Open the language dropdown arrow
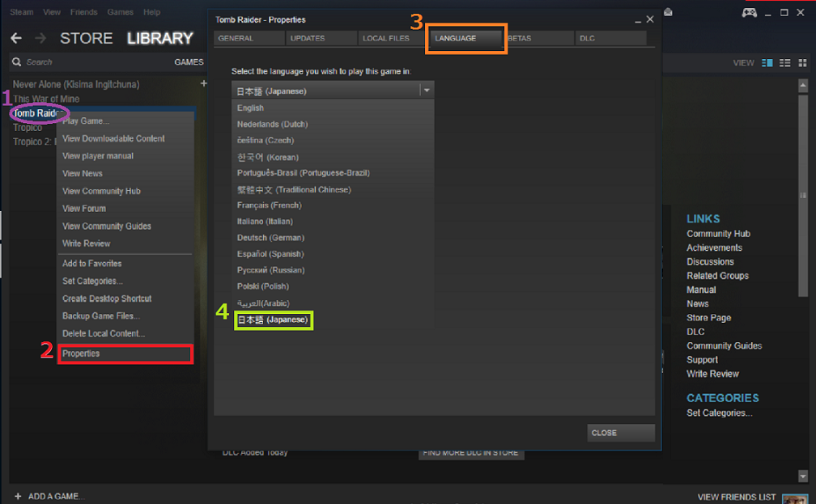 coord(427,91)
